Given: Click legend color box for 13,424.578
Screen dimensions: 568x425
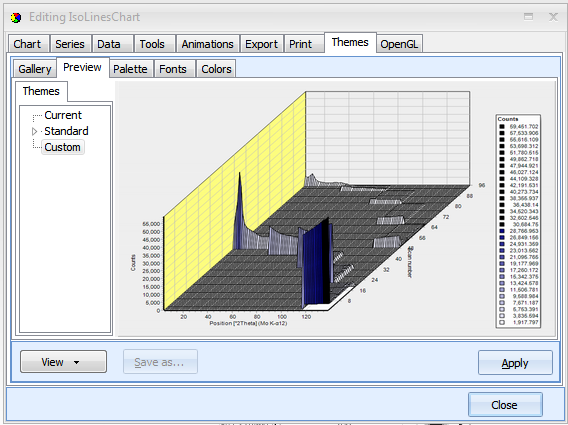Looking at the screenshot, I should pos(502,283).
